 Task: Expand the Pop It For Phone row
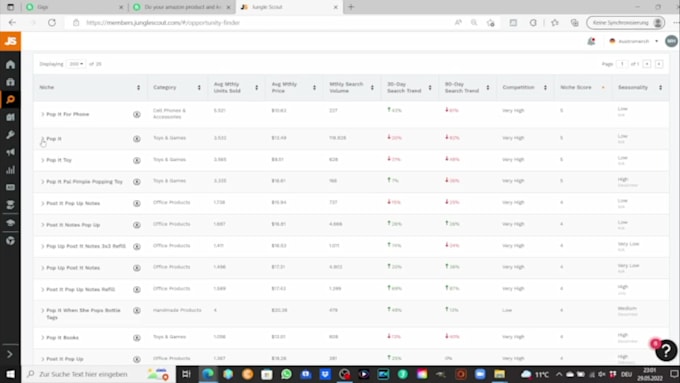click(x=42, y=114)
